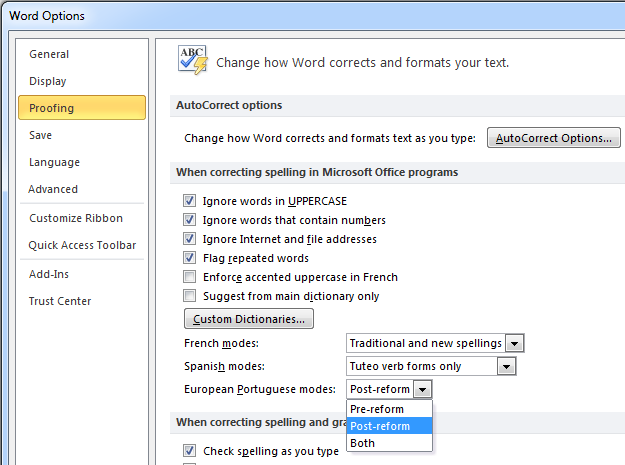Viewport: 625px width, 465px height.
Task: Open the Advanced options category
Action: click(53, 189)
